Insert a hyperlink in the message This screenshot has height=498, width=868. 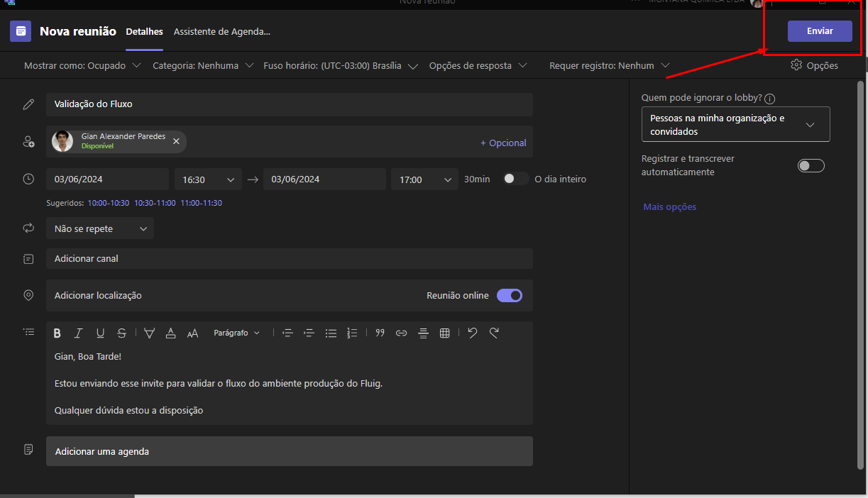click(401, 333)
